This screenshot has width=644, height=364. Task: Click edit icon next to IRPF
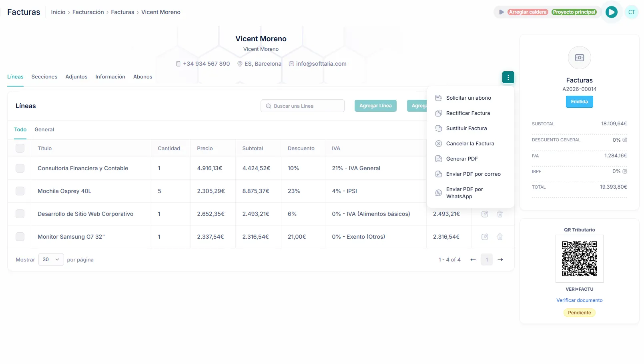point(625,171)
